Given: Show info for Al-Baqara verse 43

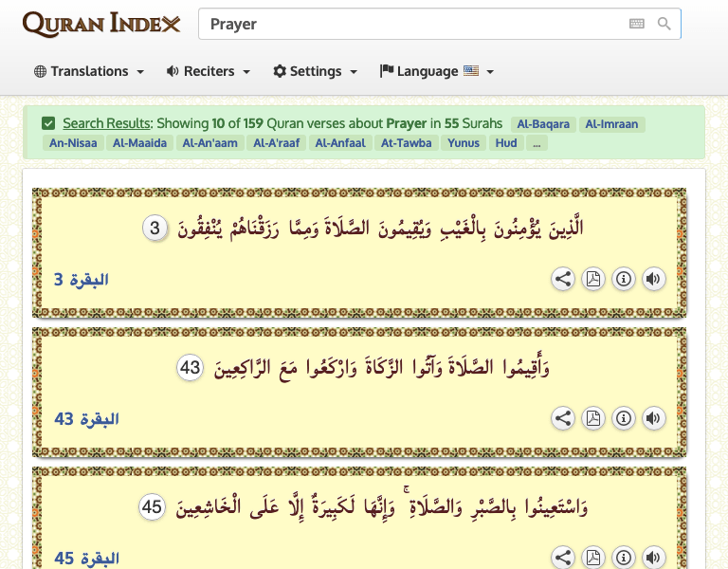Looking at the screenshot, I should click(x=623, y=418).
